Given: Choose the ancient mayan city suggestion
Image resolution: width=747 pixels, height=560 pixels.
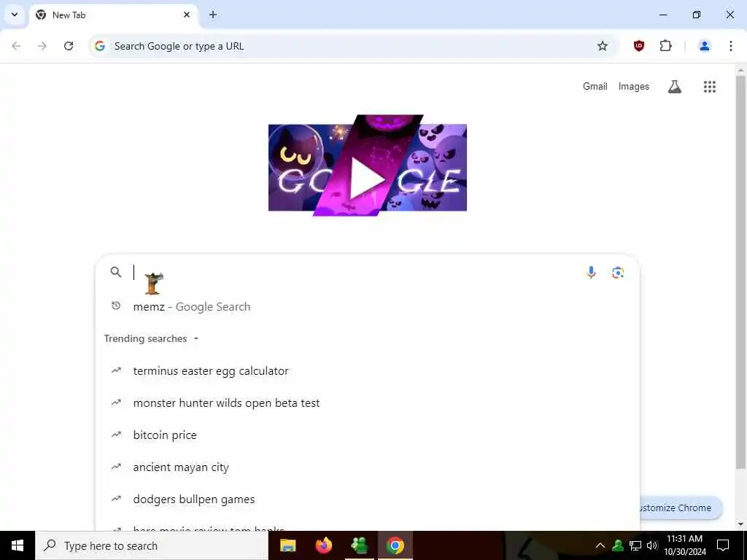Looking at the screenshot, I should pyautogui.click(x=368, y=467).
